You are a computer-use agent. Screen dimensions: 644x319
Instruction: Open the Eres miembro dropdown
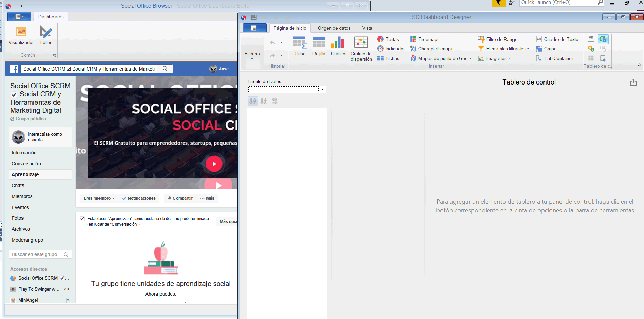point(99,198)
